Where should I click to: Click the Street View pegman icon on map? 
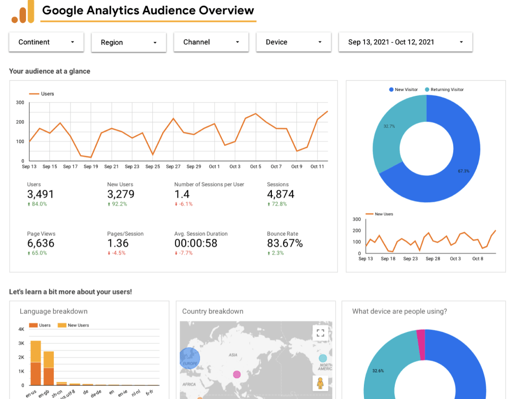pos(320,383)
